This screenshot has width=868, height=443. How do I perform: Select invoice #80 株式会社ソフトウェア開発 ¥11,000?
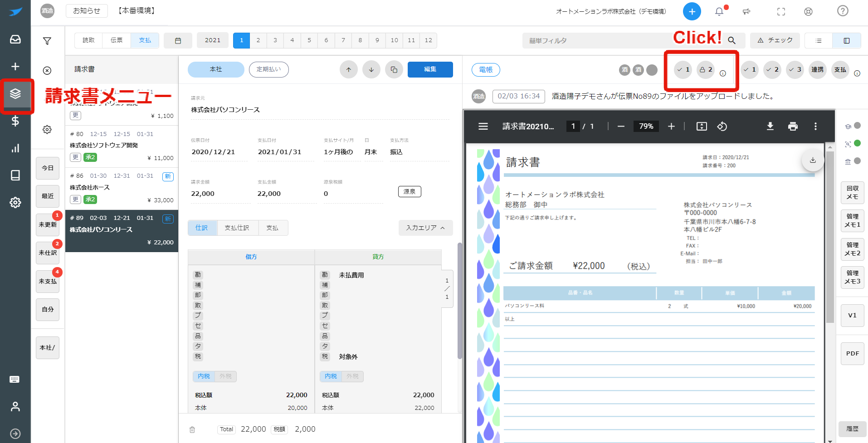[x=122, y=147]
